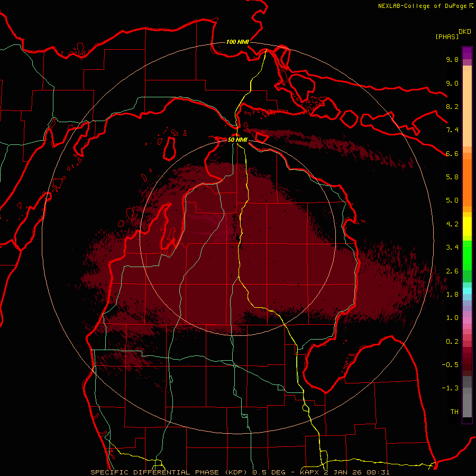The height and width of the screenshot is (476, 476).
Task: Click the 100 NMI range ring label
Action: (237, 42)
